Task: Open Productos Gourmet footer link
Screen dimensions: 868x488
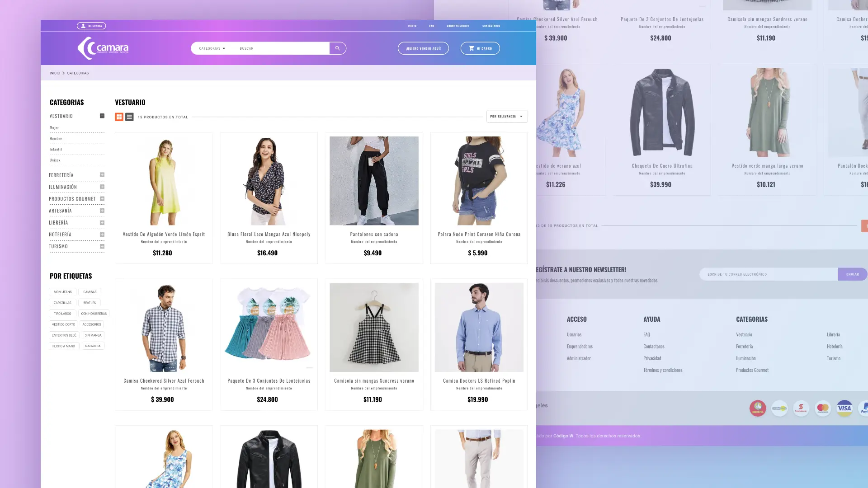Action: click(752, 370)
